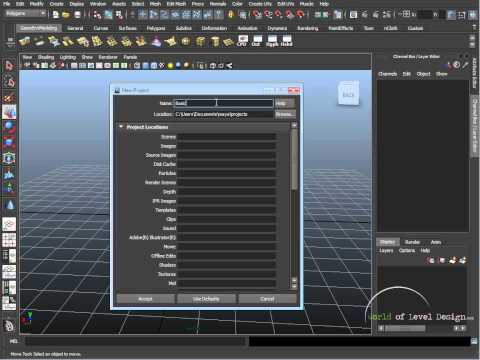Click the four view layout icon in toolbox

(x=9, y=240)
